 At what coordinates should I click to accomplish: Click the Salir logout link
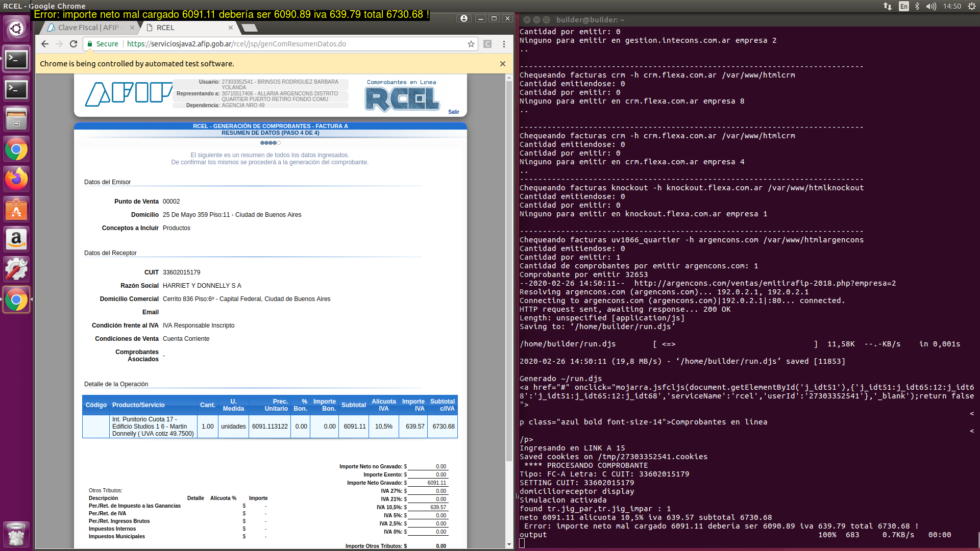[454, 112]
